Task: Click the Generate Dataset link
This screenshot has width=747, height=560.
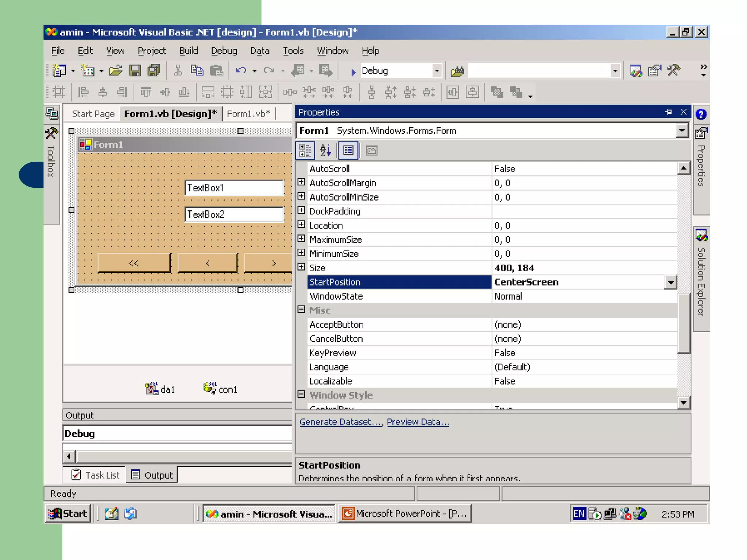Action: tap(341, 422)
